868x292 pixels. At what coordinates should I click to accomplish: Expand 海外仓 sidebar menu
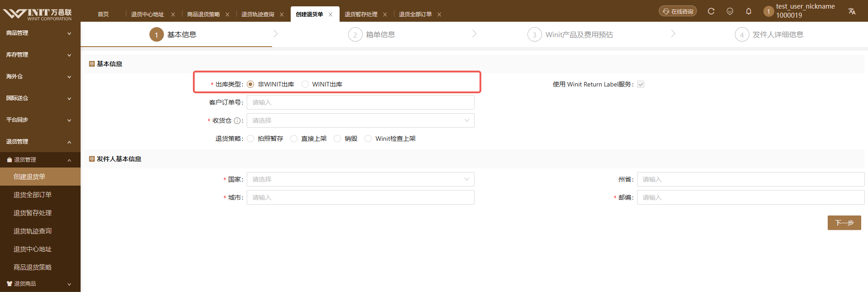[40, 77]
